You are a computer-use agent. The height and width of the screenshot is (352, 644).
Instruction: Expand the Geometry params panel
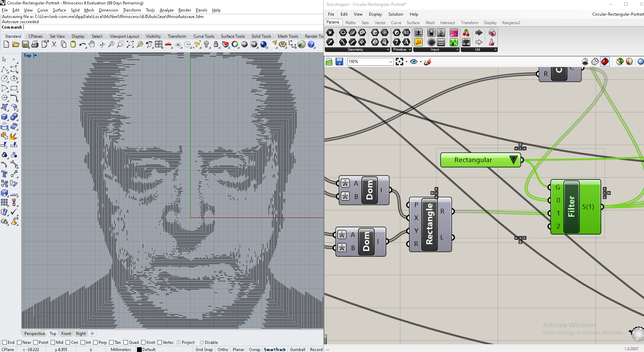(x=388, y=50)
